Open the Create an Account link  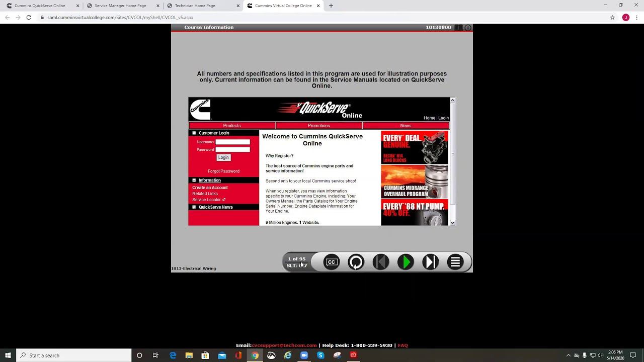(x=210, y=188)
